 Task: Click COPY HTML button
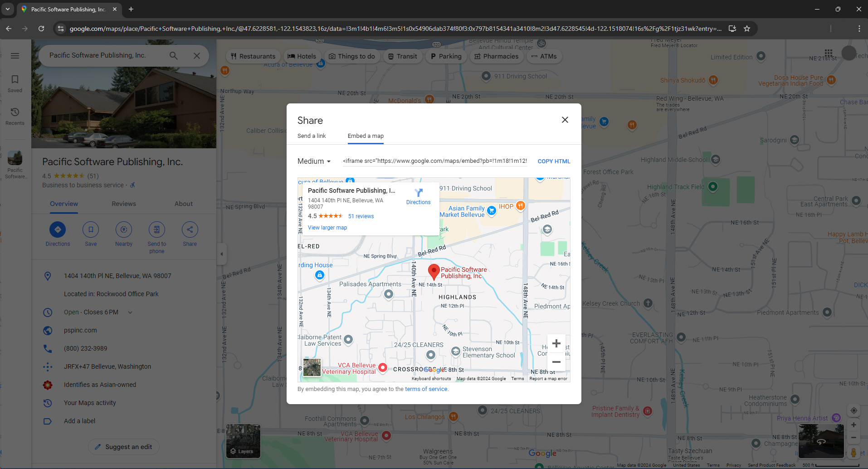[x=554, y=161]
